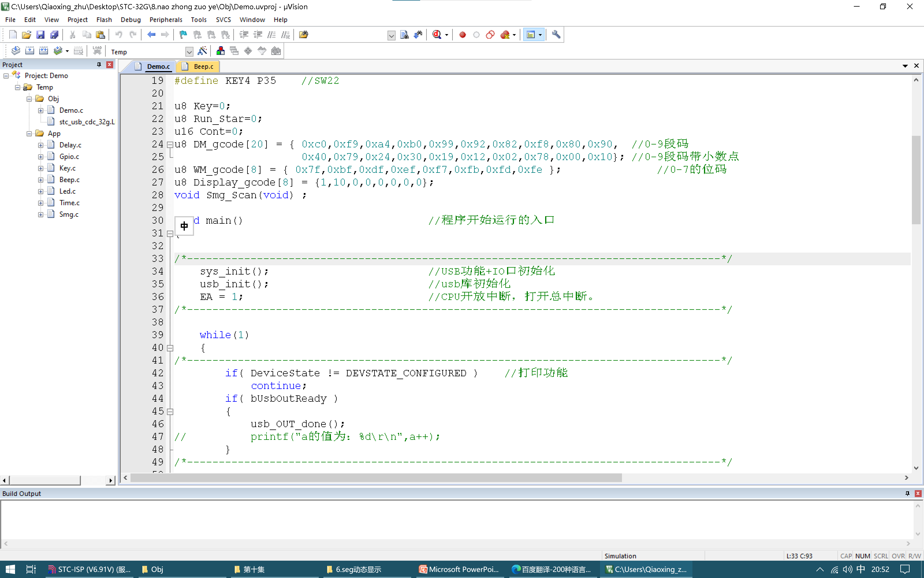Open the taskbar volume control
This screenshot has height=578, width=924.
click(848, 570)
